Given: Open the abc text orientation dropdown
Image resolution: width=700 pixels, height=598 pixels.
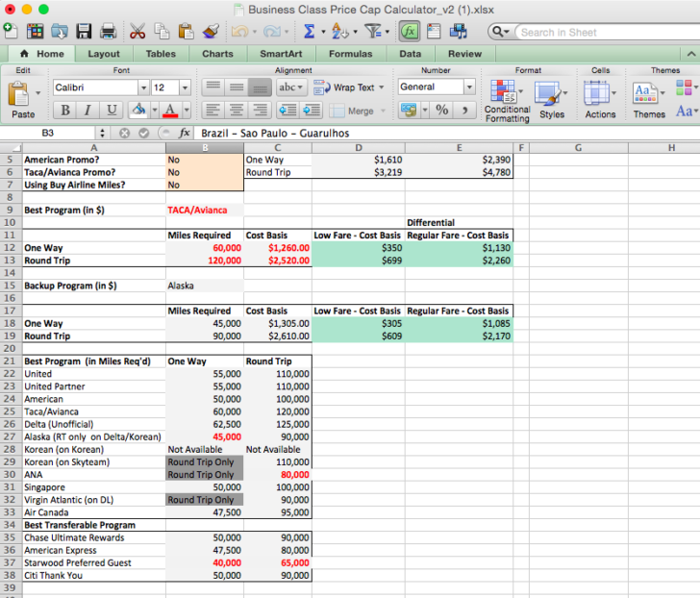Looking at the screenshot, I should click(291, 87).
